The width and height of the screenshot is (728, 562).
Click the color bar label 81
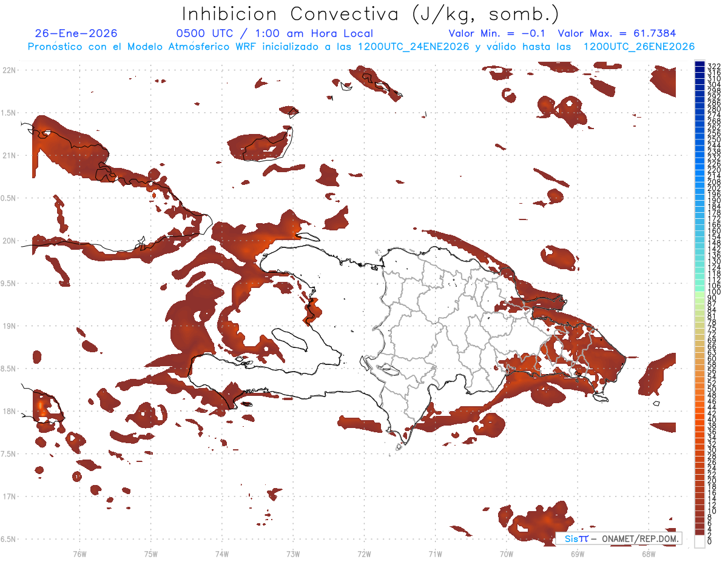pos(712,316)
